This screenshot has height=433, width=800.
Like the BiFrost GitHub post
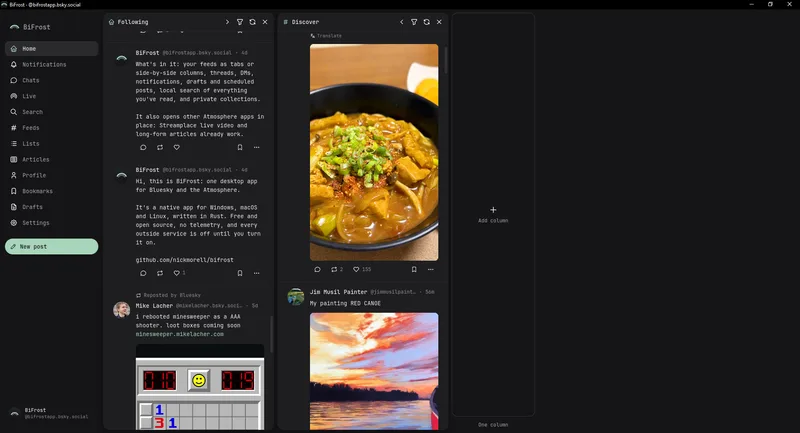[177, 273]
